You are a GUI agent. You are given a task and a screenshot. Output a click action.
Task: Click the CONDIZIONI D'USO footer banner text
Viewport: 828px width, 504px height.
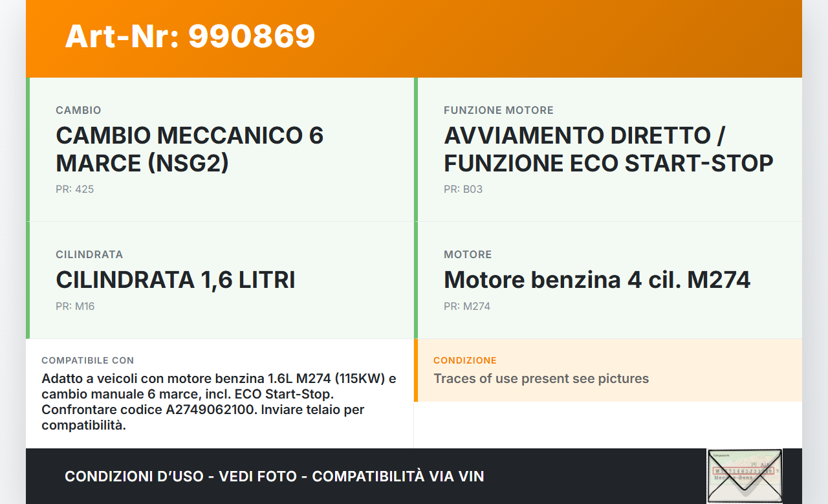pos(274,477)
